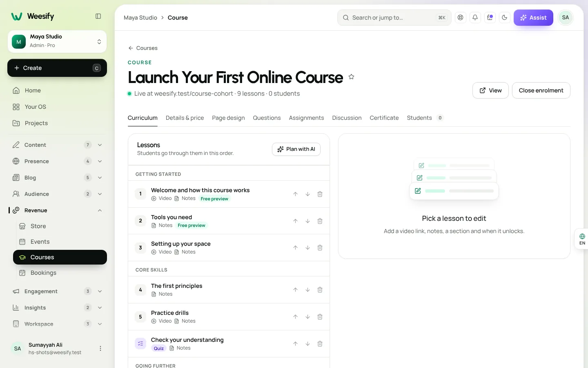Open the Certificate tab
The width and height of the screenshot is (588, 368).
pos(384,118)
